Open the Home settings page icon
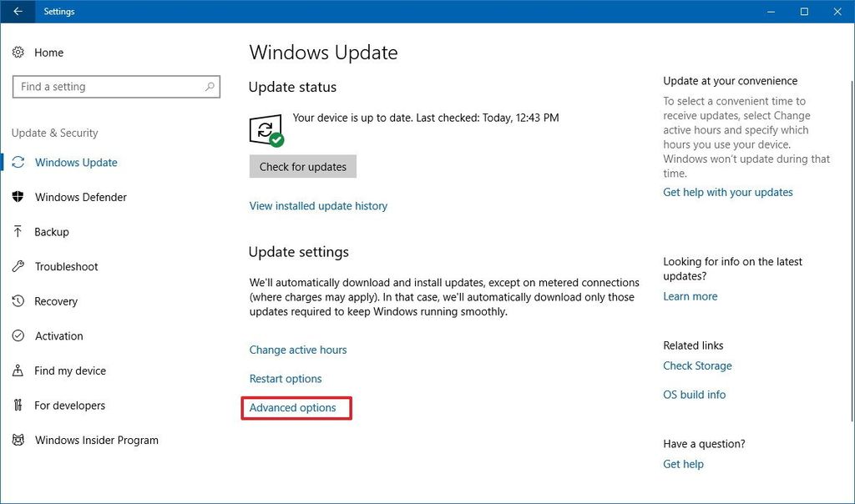This screenshot has width=855, height=504. tap(18, 53)
